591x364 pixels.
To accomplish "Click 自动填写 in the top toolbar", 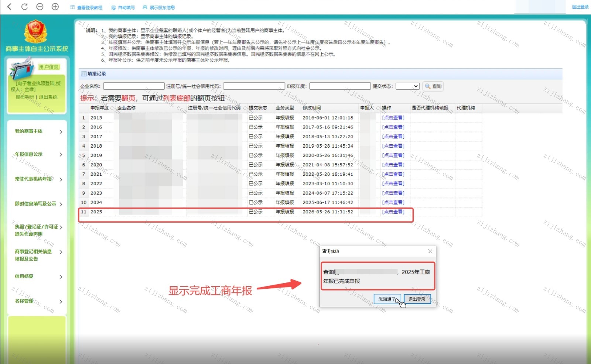I will [123, 7].
